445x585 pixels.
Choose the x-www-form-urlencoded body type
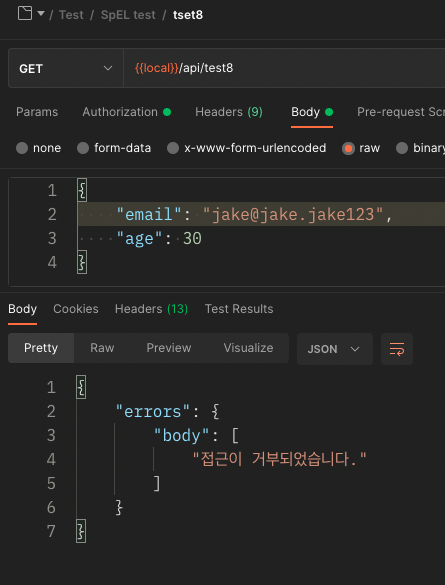click(x=246, y=148)
